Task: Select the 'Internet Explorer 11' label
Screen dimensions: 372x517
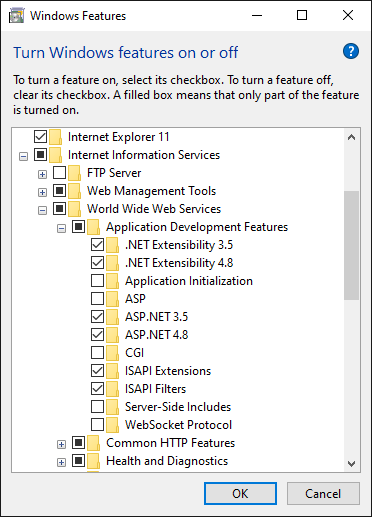Action: click(x=119, y=137)
